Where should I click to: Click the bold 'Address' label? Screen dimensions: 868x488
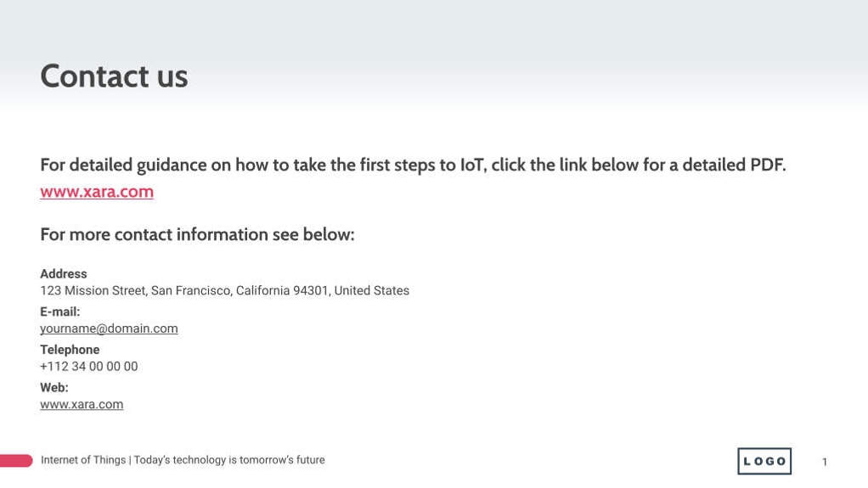pos(64,274)
